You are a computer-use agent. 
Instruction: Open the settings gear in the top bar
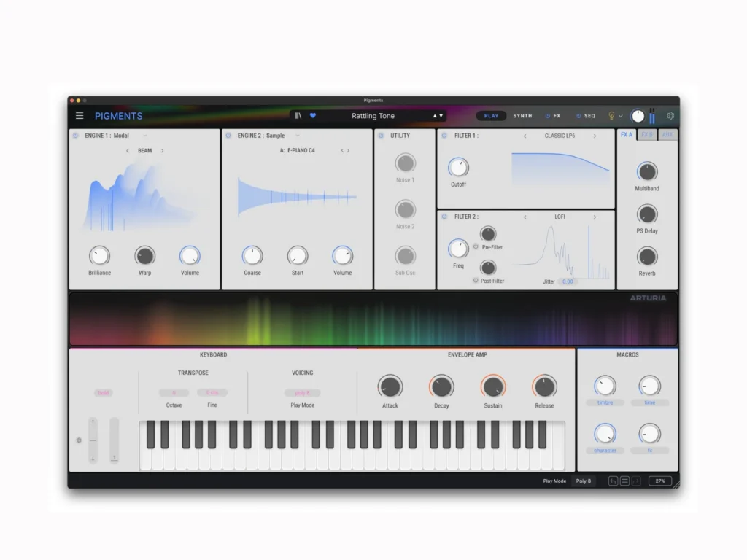tap(670, 116)
